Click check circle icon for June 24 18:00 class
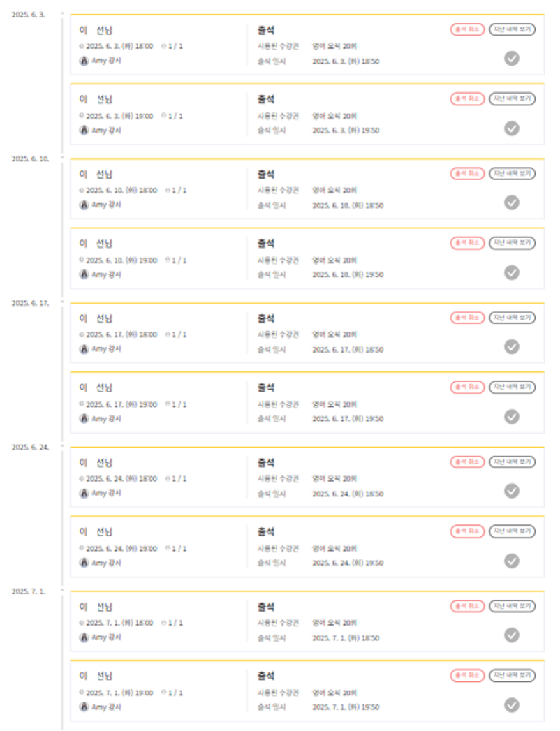The width and height of the screenshot is (560, 731). (512, 491)
